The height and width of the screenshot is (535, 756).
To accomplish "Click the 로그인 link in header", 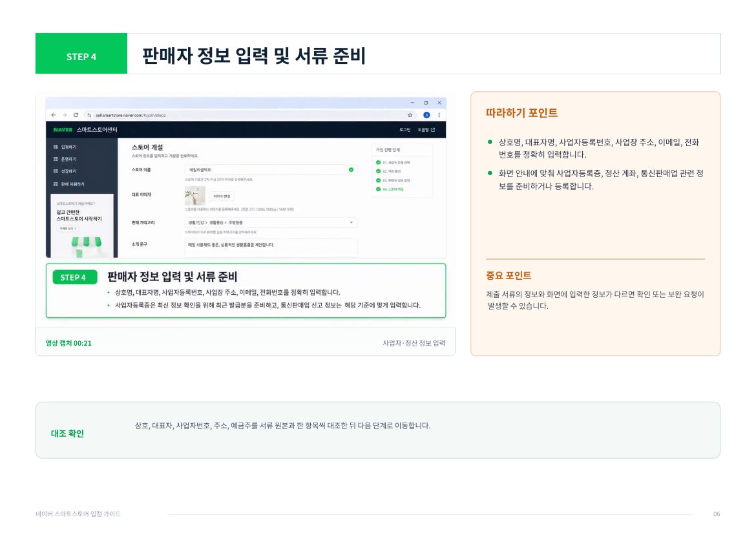I will pos(405,130).
